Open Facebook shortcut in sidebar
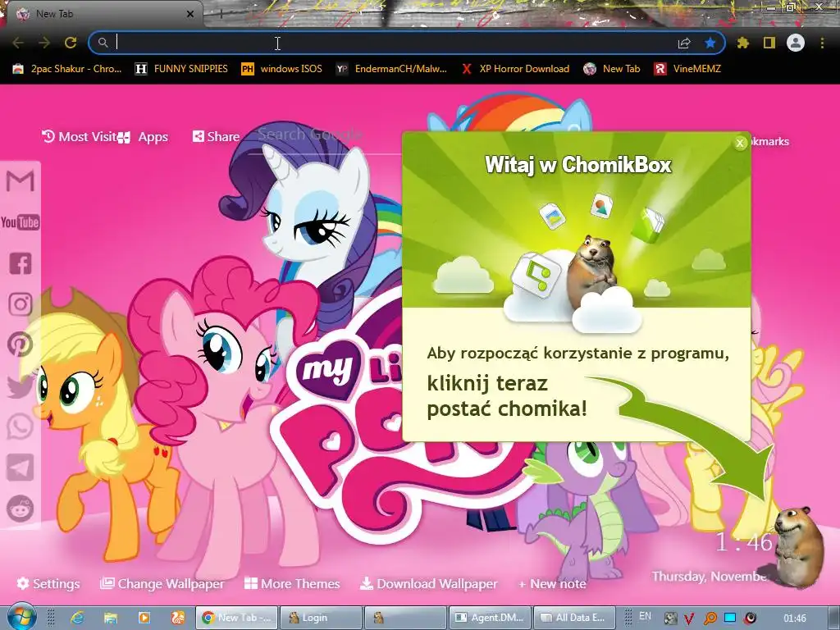 pos(21,263)
